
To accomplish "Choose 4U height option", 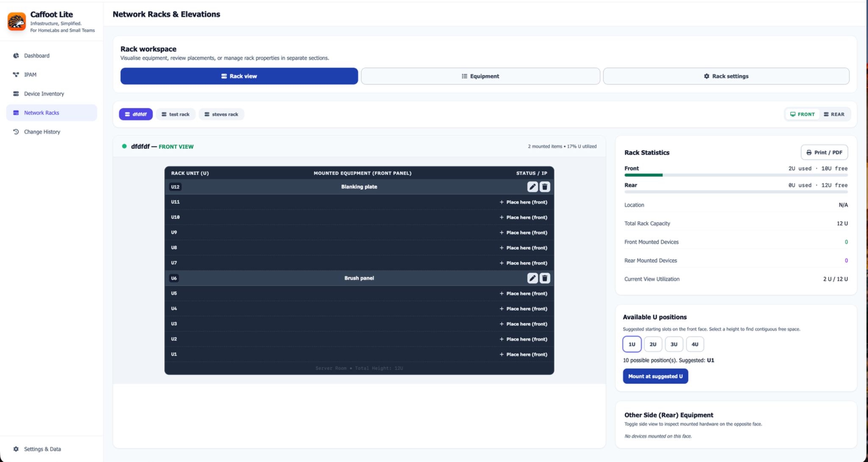I will [x=695, y=344].
